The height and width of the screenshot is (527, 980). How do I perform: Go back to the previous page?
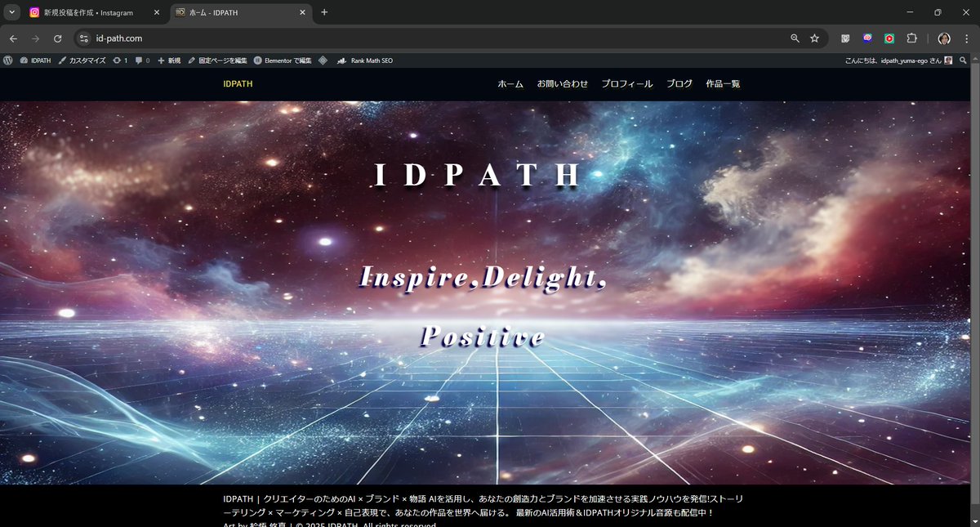pos(13,38)
